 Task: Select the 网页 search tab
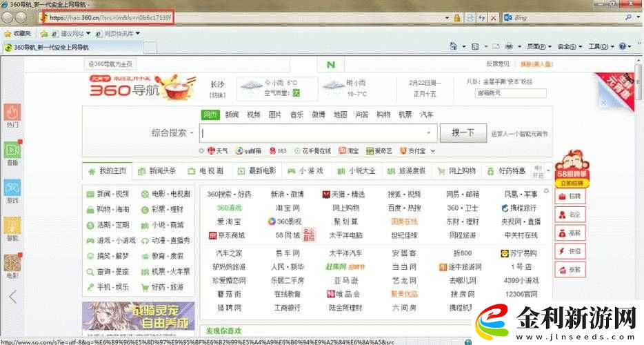coord(210,115)
